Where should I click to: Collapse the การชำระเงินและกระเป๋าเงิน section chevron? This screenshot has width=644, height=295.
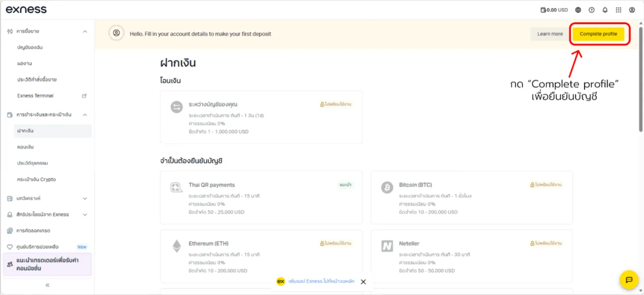[x=85, y=115]
